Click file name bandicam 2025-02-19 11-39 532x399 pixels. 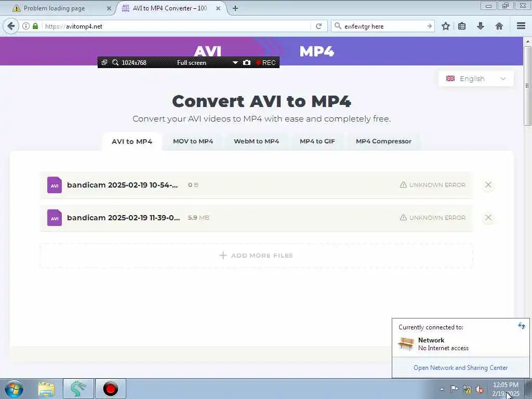123,218
